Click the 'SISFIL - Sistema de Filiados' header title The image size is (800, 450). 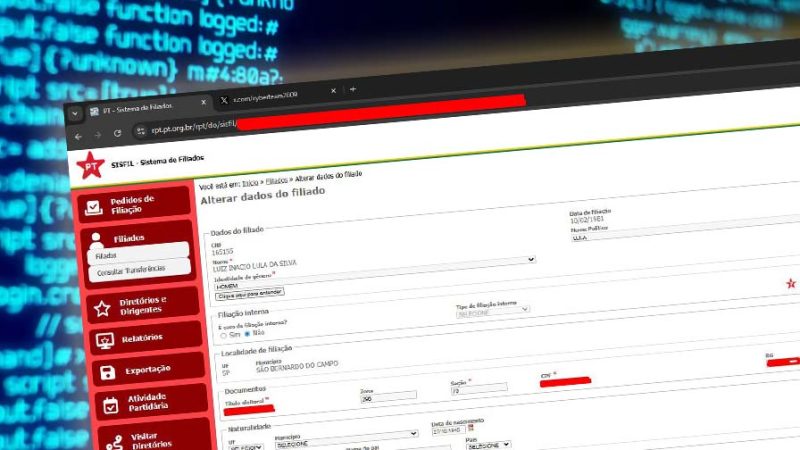pyautogui.click(x=158, y=161)
